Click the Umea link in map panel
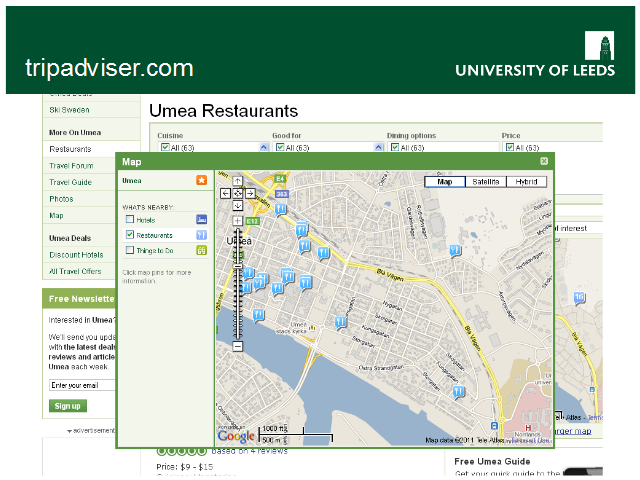640x480 pixels. [132, 180]
